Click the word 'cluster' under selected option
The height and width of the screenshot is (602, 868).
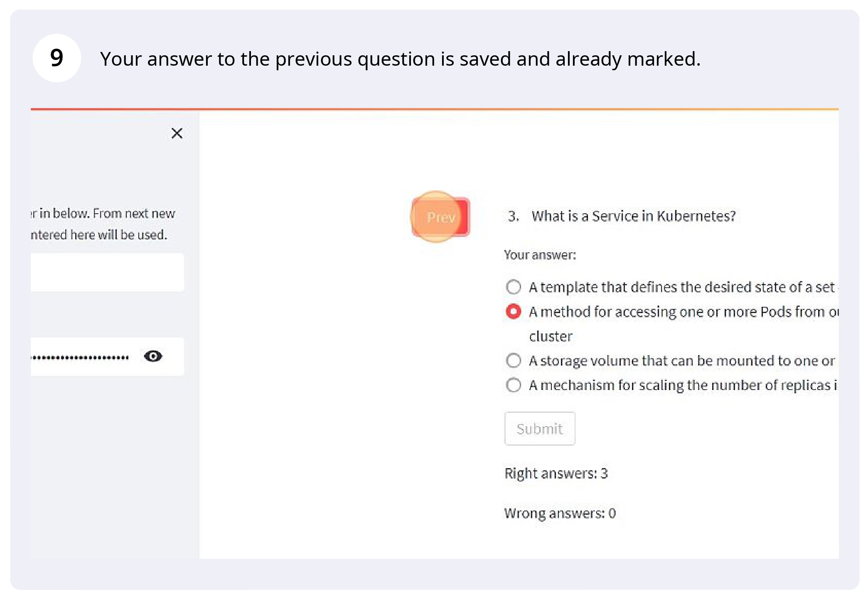[x=551, y=336]
